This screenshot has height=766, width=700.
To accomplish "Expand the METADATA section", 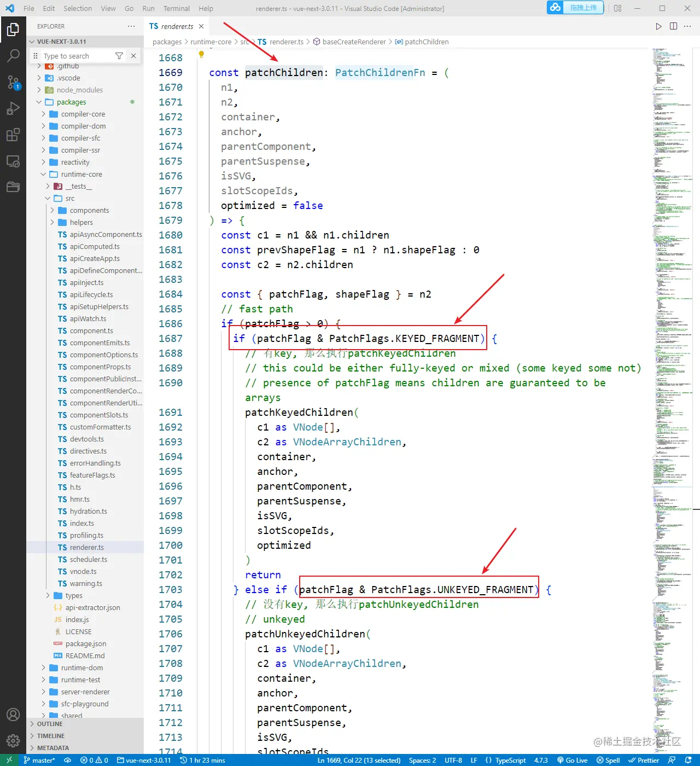I will coord(85,748).
